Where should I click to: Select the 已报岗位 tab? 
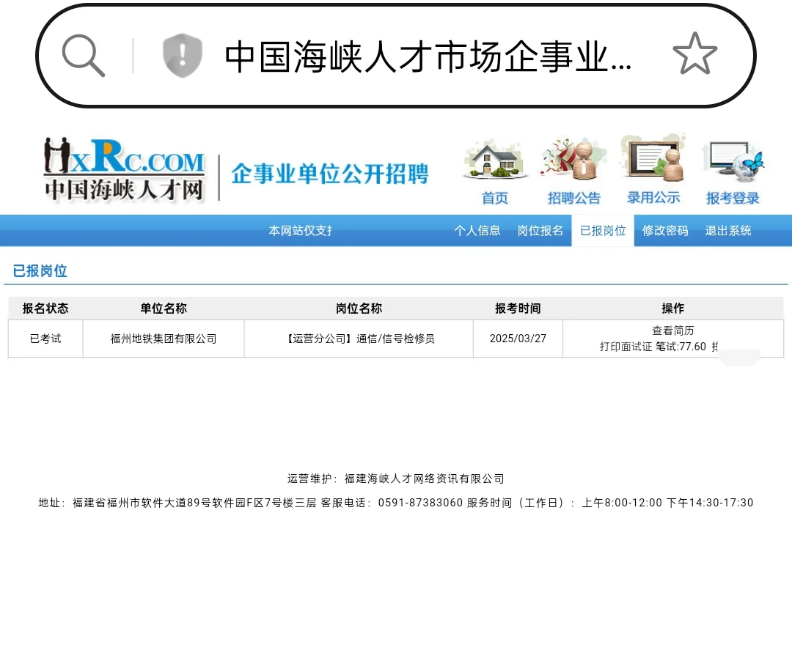(x=602, y=230)
